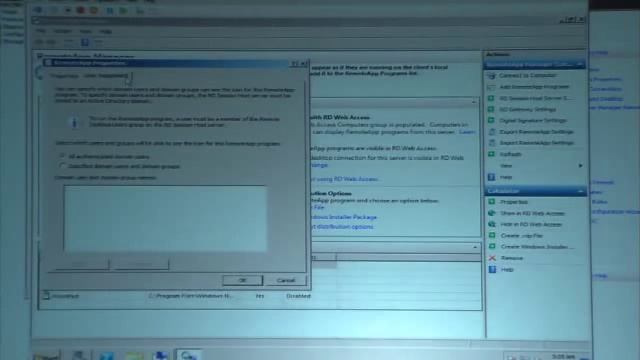Click the Create Windows Installer Package icon
The image size is (640, 360).
(x=492, y=247)
